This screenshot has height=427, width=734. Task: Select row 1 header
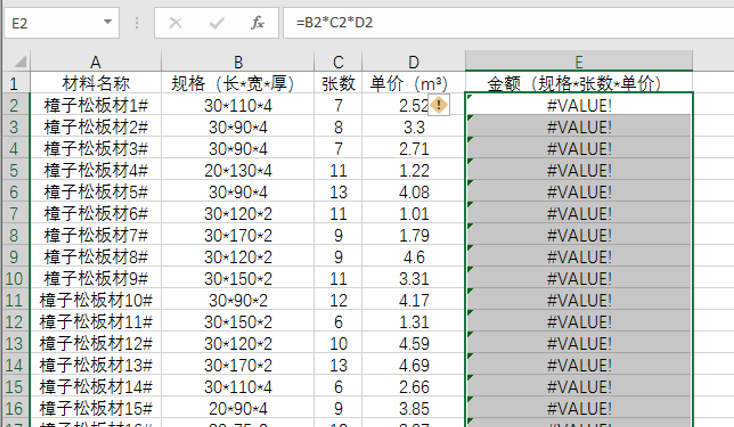(15, 83)
